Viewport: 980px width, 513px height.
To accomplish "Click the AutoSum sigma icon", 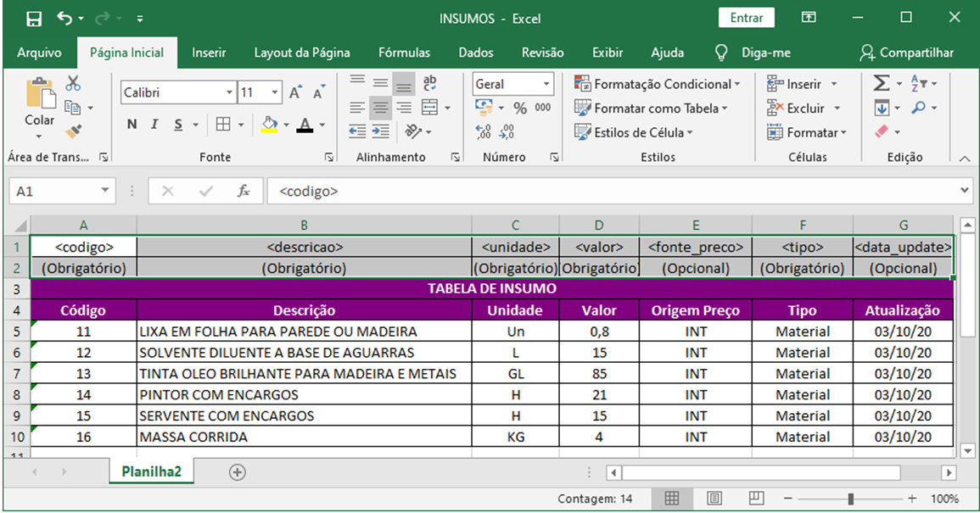I will pyautogui.click(x=882, y=84).
